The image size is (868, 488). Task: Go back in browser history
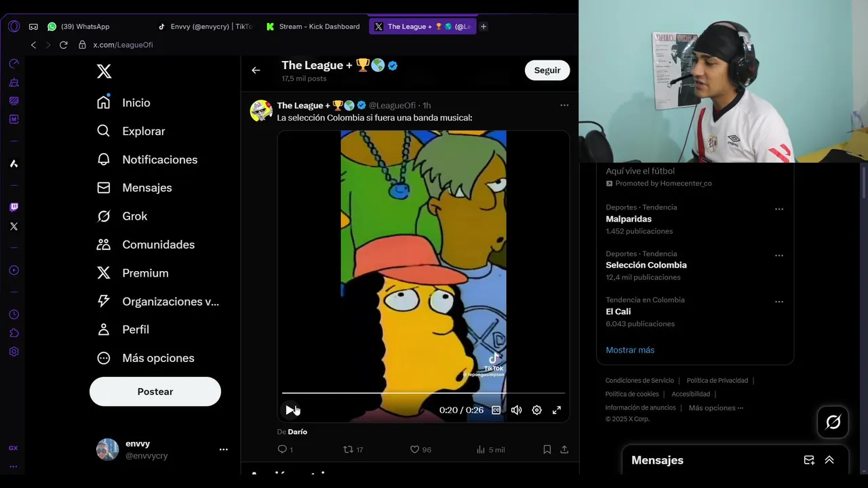click(x=33, y=45)
